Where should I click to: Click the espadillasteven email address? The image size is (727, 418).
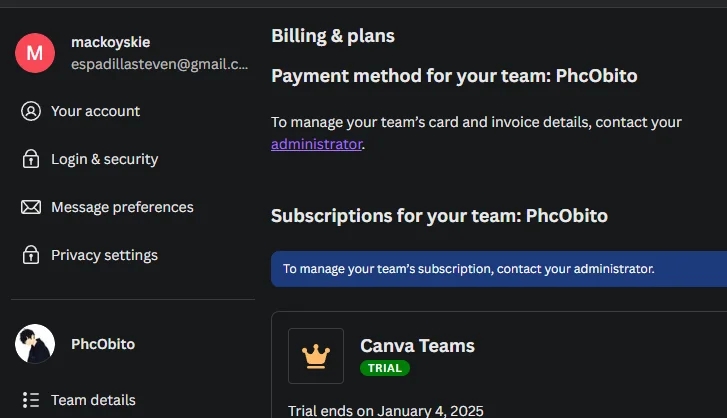pyautogui.click(x=159, y=64)
